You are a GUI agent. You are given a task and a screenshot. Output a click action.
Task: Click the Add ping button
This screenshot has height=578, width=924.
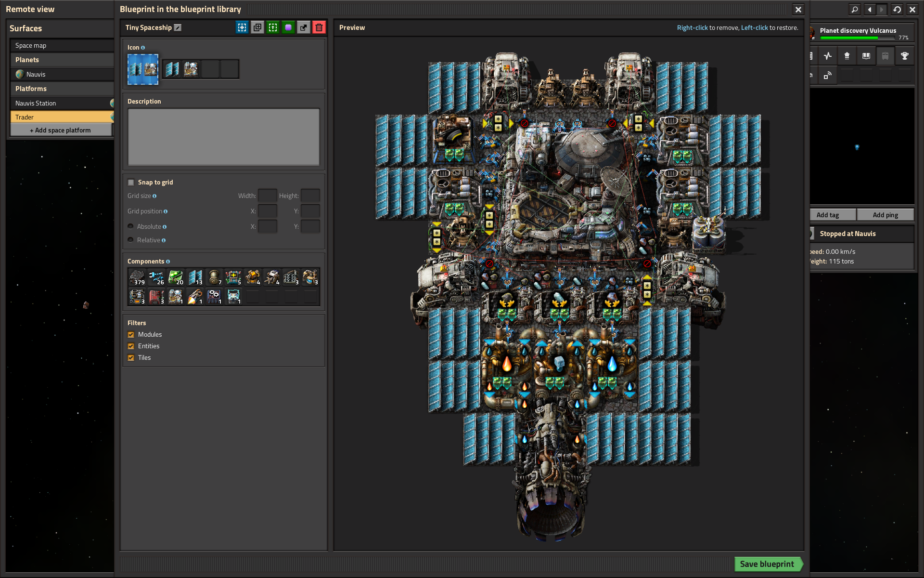coord(885,215)
